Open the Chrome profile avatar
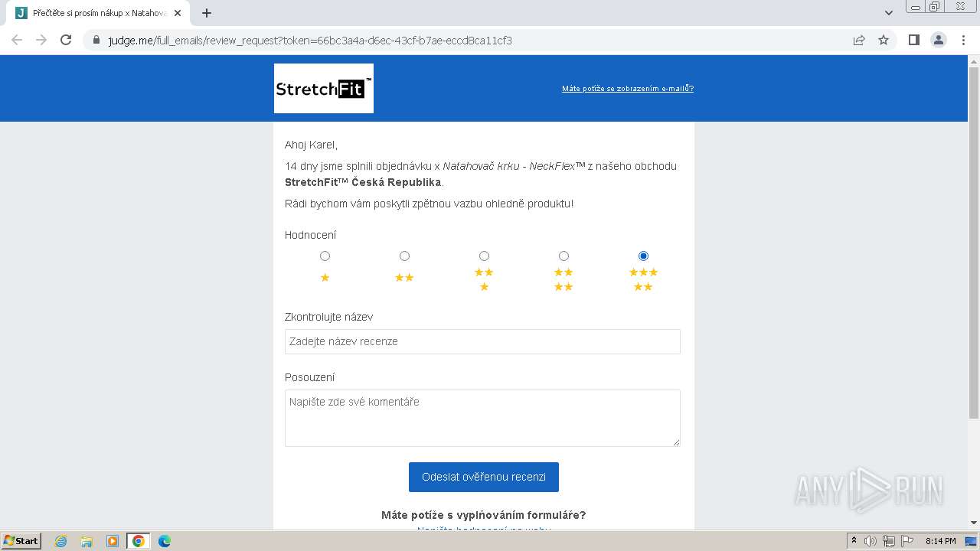Image resolution: width=980 pixels, height=551 pixels. 939,40
